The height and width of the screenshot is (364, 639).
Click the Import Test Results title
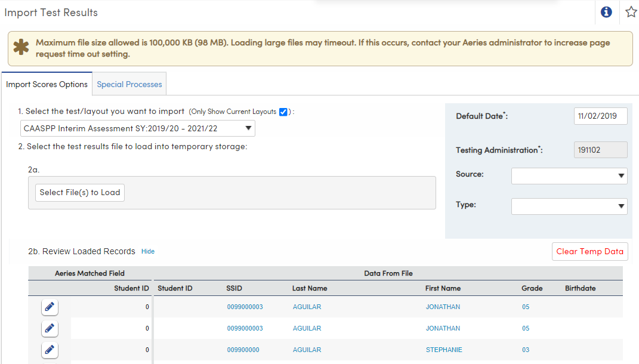click(51, 13)
